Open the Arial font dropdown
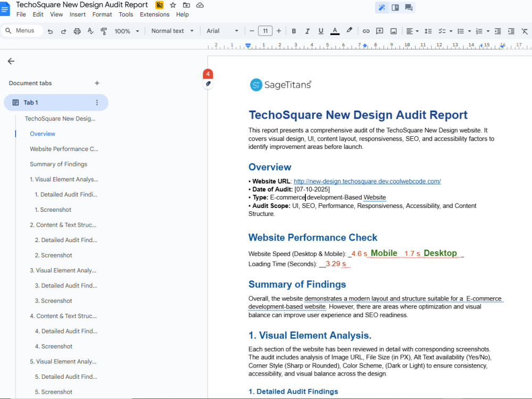This screenshot has width=532, height=399. 222,31
